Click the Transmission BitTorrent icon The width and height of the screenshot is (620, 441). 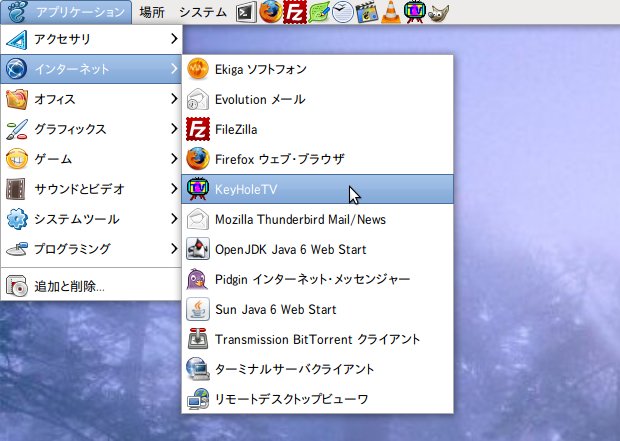pyautogui.click(x=198, y=339)
